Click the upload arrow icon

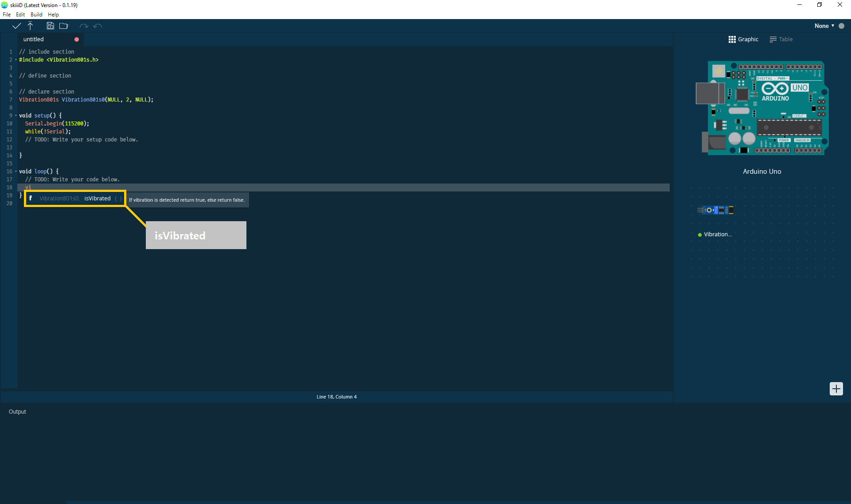[30, 26]
